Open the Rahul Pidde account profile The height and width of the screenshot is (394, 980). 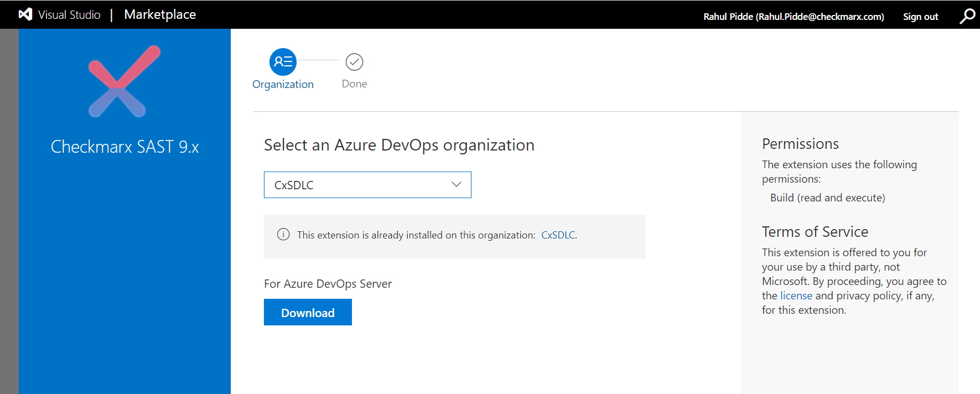pos(794,17)
